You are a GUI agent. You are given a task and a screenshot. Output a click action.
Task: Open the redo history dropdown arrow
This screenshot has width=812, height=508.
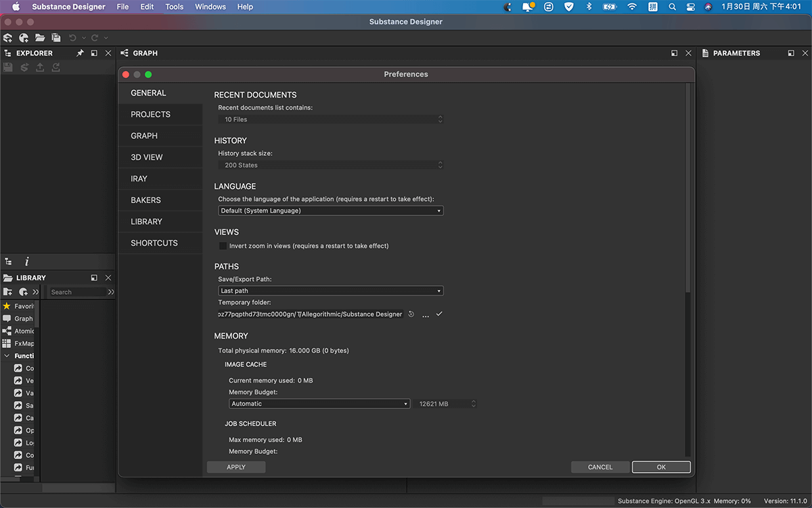point(106,38)
